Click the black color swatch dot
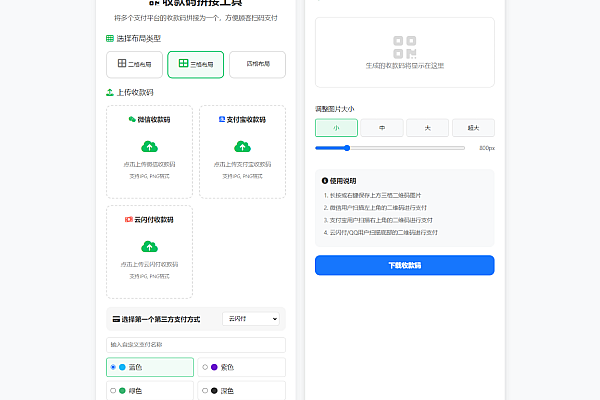This screenshot has width=600, height=400. pyautogui.click(x=214, y=390)
